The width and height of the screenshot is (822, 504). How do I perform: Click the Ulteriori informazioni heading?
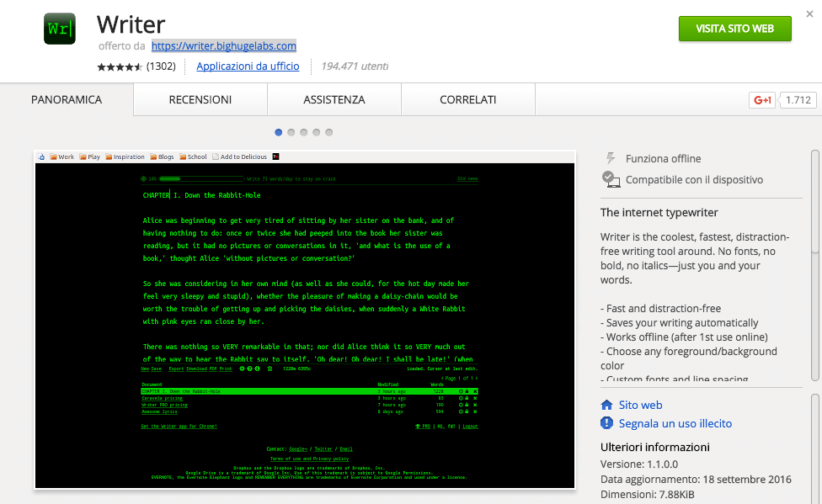(654, 447)
